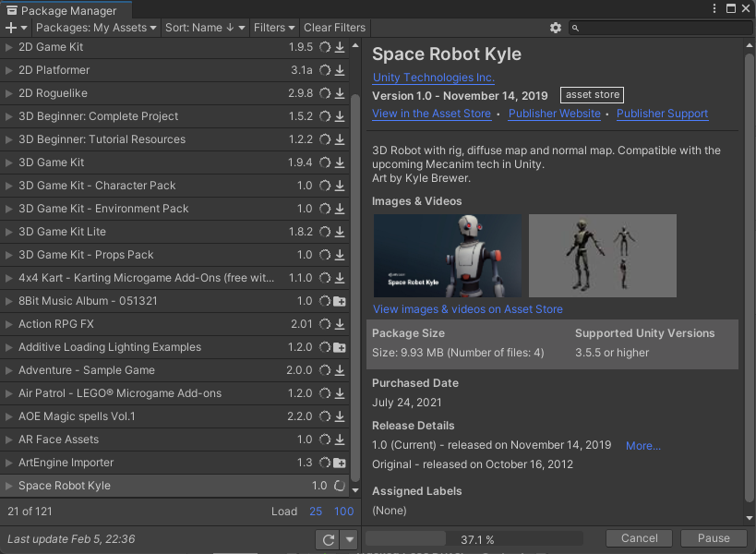Cancel the download
Image resolution: width=756 pixels, height=554 pixels.
639,538
